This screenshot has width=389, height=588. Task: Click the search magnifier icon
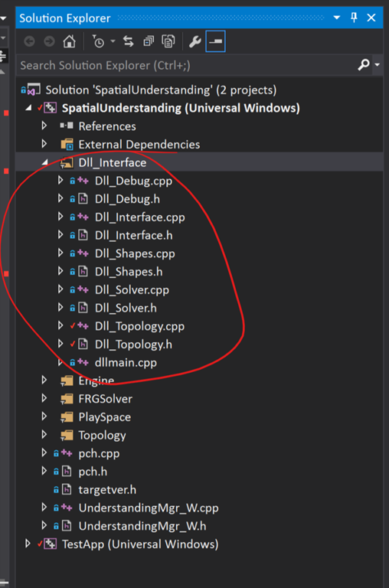pos(364,65)
